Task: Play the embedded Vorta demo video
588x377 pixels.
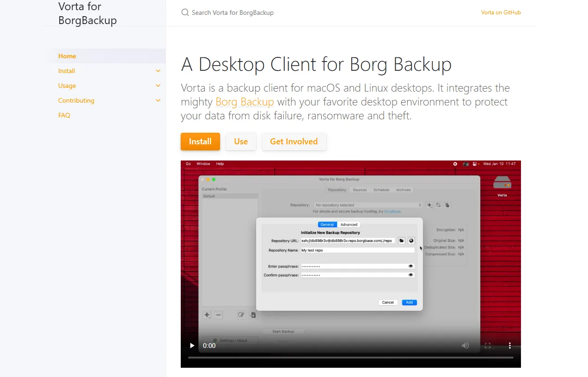Action: (192, 346)
